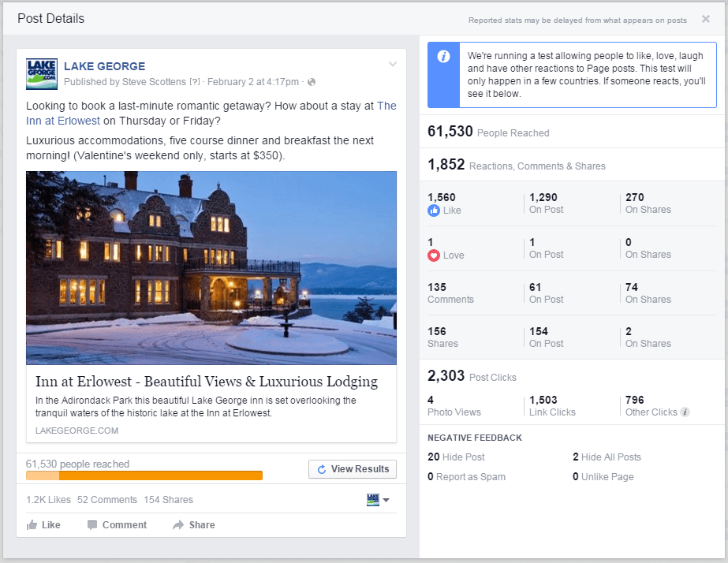The width and height of the screenshot is (728, 563).
Task: Click the 0 Unlike Page feedback
Action: click(x=603, y=477)
